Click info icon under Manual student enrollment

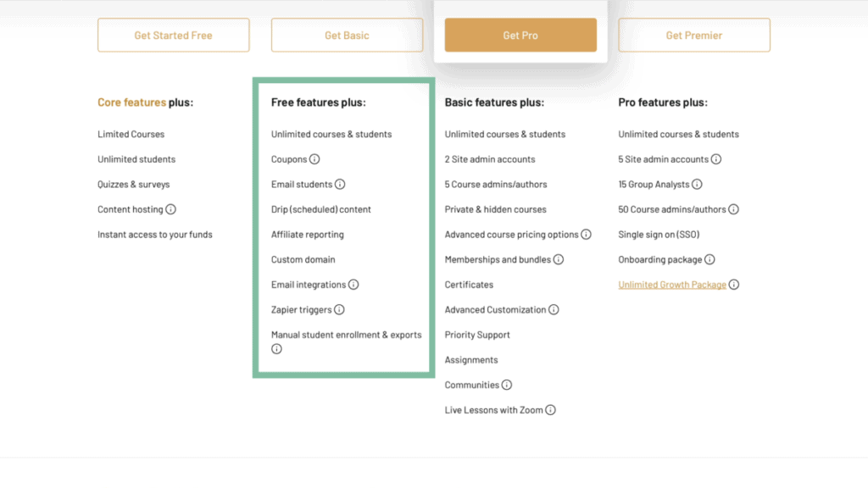point(277,349)
